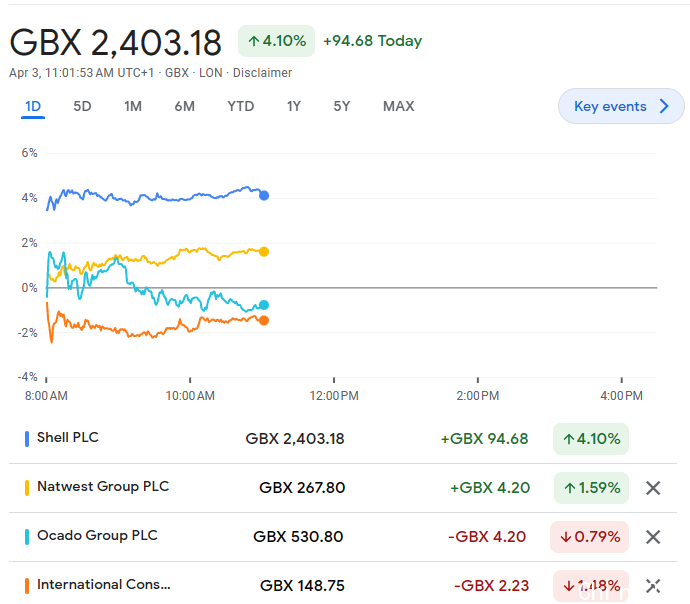Open Natwest Group PLC stock row
The height and width of the screenshot is (604, 690).
point(343,488)
